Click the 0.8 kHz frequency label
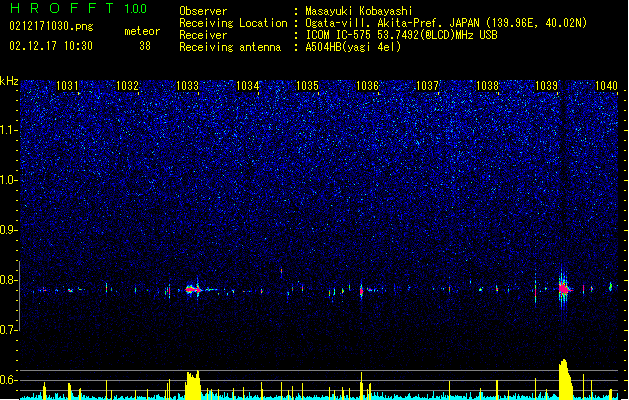The image size is (629, 400). [x=9, y=280]
